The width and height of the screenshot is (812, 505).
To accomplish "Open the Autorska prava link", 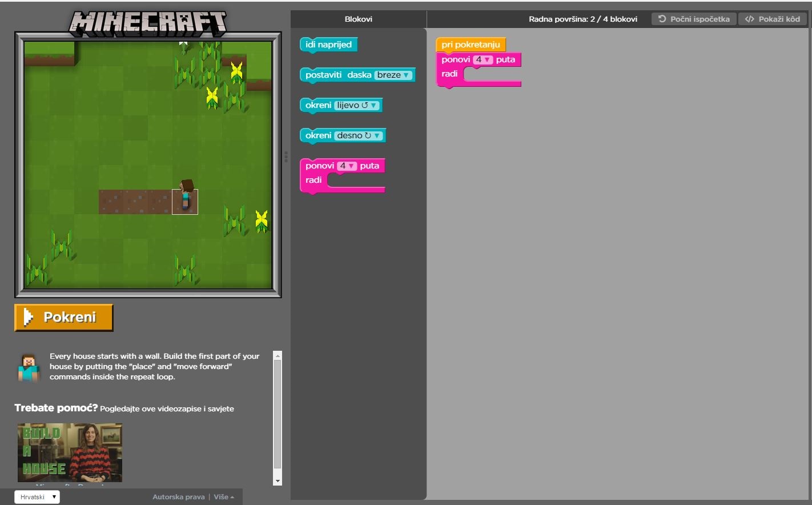I will pos(178,497).
